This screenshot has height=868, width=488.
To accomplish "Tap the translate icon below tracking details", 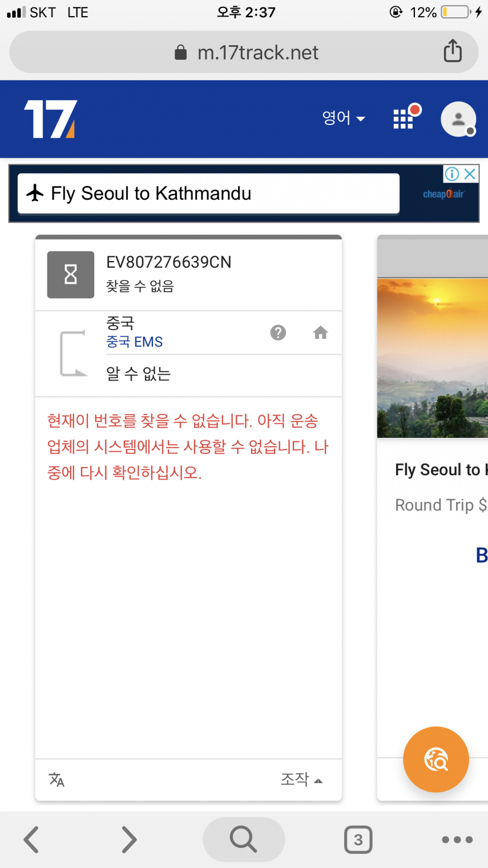I will [57, 779].
